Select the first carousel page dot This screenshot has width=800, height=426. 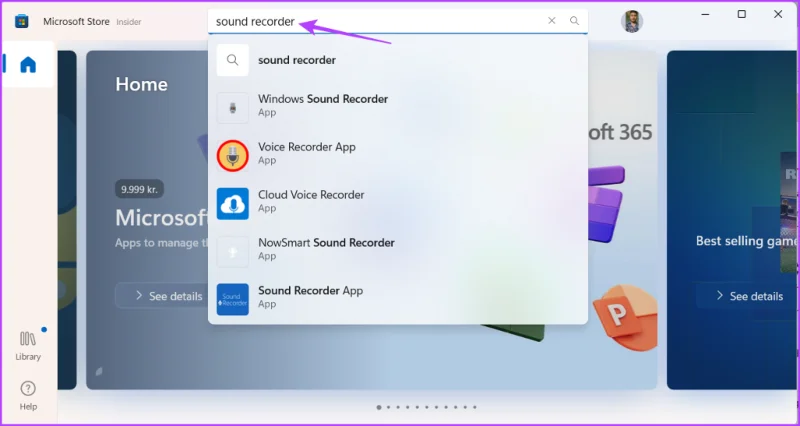click(379, 407)
